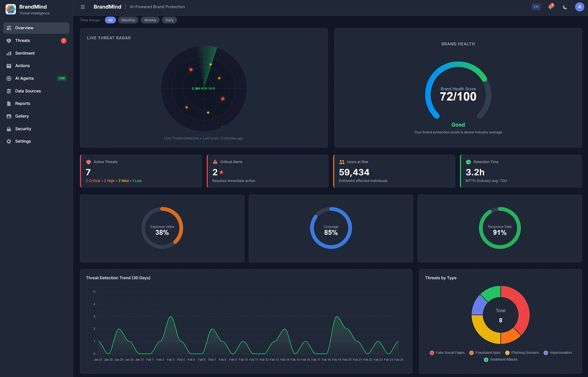Switch to the Monthly time range tab

point(128,20)
